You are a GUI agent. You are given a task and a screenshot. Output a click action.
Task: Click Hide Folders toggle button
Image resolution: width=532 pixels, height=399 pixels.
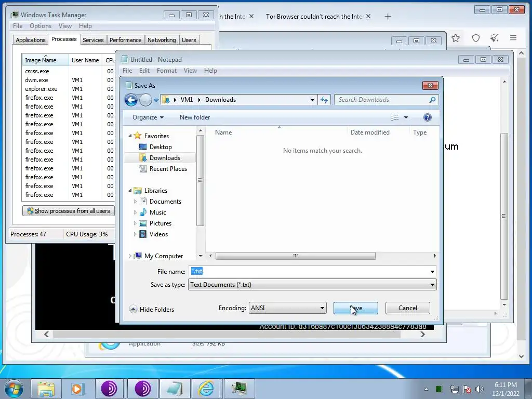(x=152, y=309)
